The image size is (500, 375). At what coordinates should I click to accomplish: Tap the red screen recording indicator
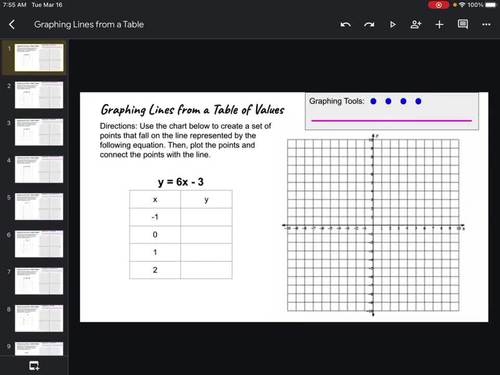439,5
